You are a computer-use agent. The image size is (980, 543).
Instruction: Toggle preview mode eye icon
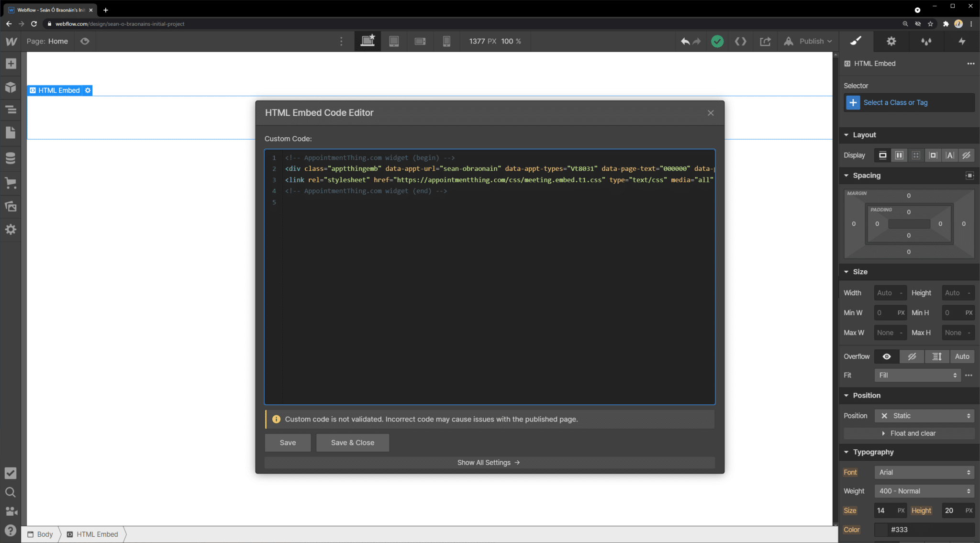pyautogui.click(x=85, y=41)
